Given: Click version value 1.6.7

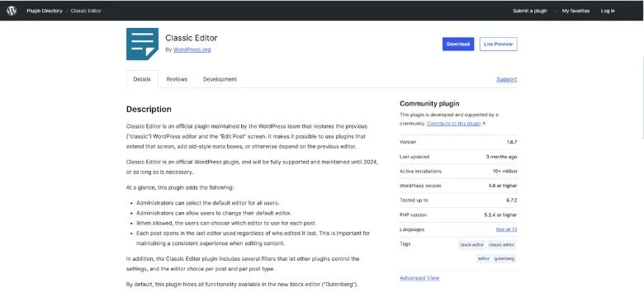Looking at the screenshot, I should tap(512, 142).
